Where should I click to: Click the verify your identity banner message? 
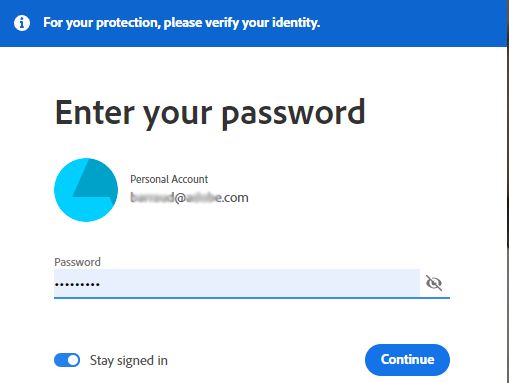click(x=182, y=23)
